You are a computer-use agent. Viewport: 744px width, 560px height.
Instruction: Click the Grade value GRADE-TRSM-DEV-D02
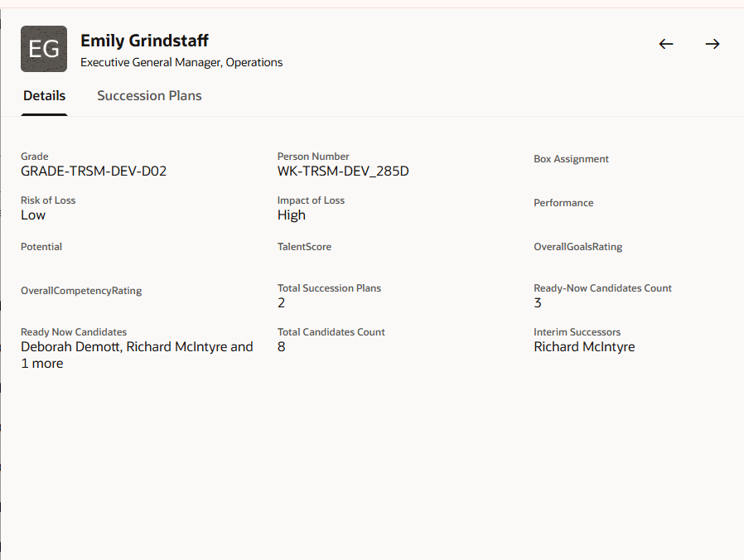coord(94,171)
